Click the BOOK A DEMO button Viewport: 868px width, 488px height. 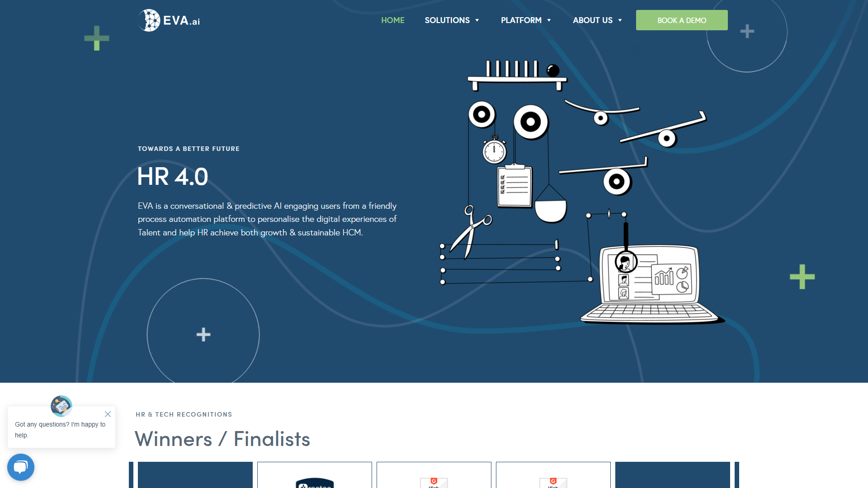(x=681, y=20)
